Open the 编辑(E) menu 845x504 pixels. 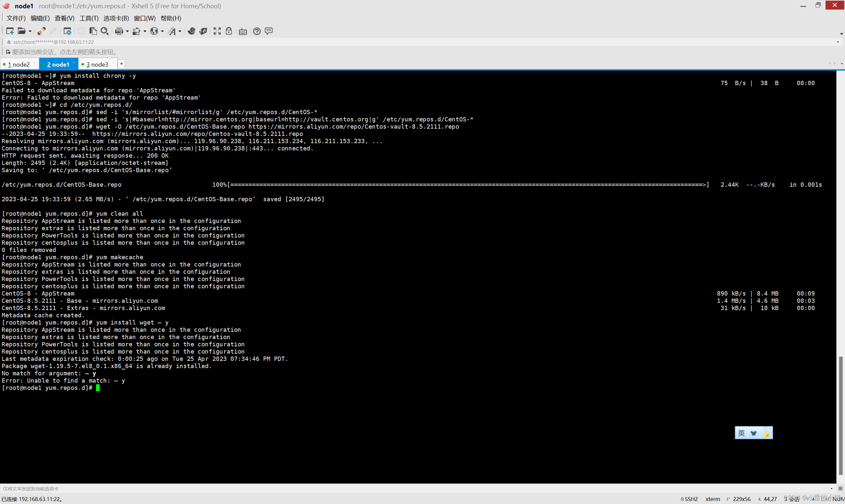point(40,18)
